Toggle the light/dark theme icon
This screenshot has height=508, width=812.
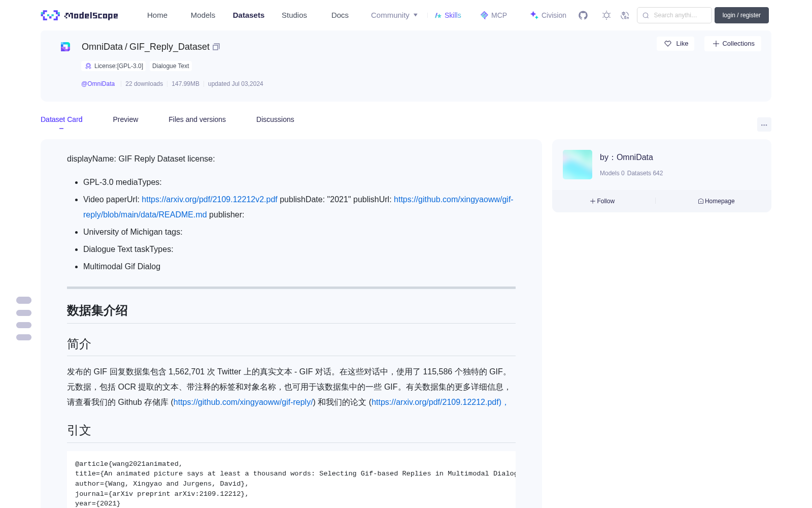pos(606,15)
